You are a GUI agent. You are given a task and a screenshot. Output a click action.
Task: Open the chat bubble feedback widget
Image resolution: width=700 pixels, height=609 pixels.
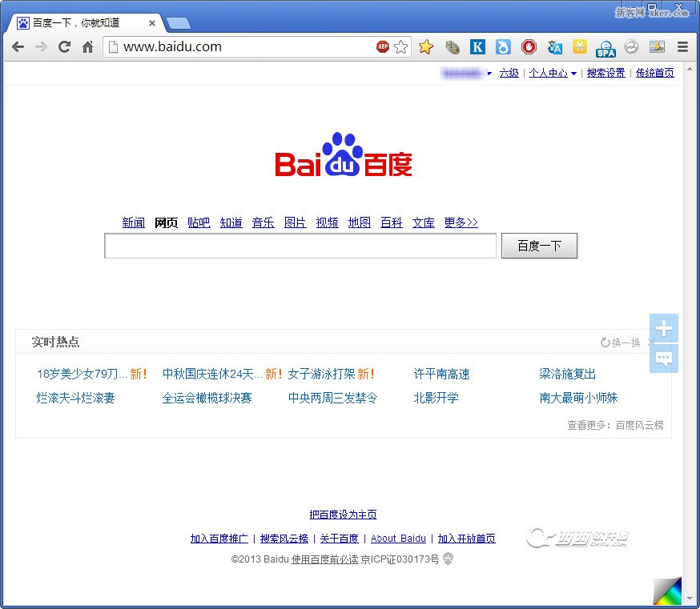point(663,359)
